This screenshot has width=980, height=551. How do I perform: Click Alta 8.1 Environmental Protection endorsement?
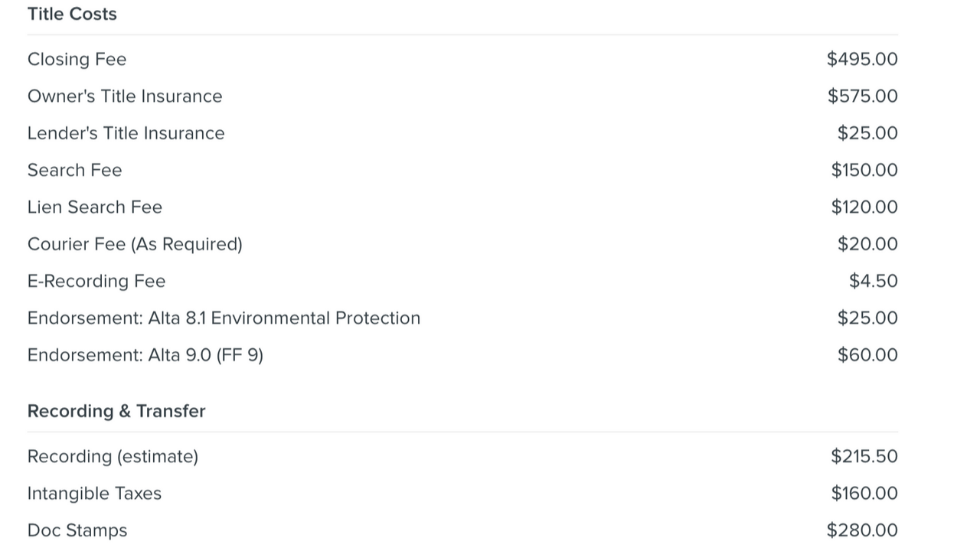point(224,318)
